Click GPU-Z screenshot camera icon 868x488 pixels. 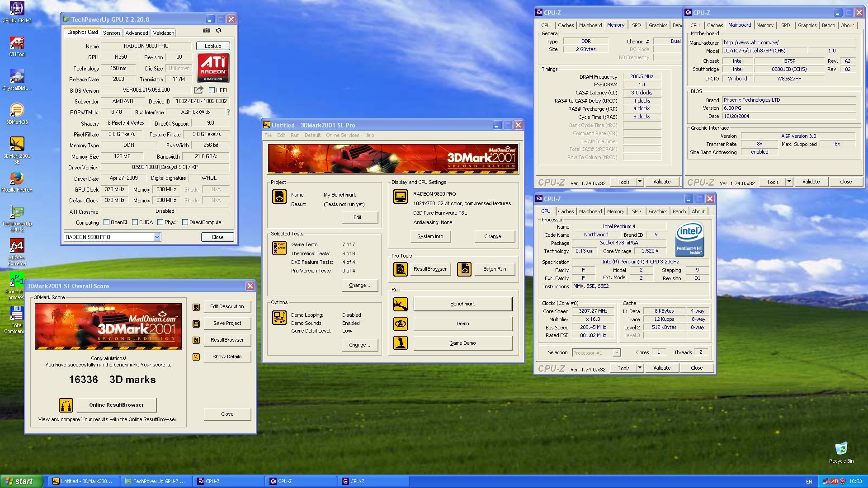point(206,30)
